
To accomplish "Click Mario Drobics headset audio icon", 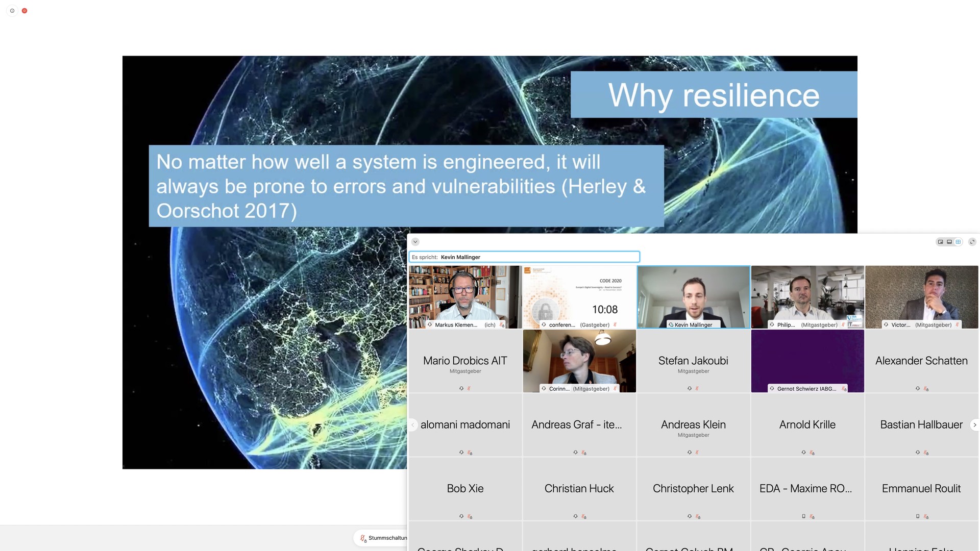I will [x=461, y=388].
